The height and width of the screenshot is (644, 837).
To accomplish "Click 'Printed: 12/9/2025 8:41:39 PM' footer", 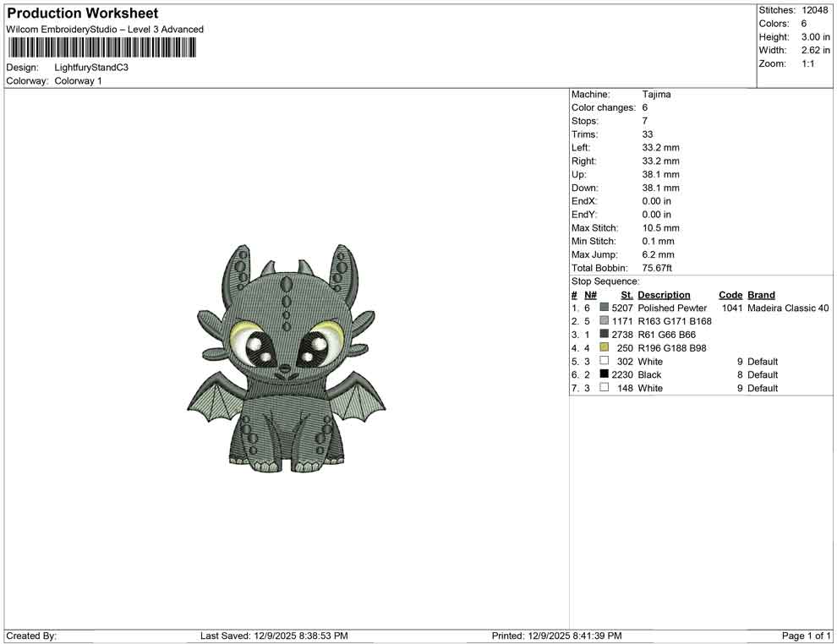I will click(557, 636).
